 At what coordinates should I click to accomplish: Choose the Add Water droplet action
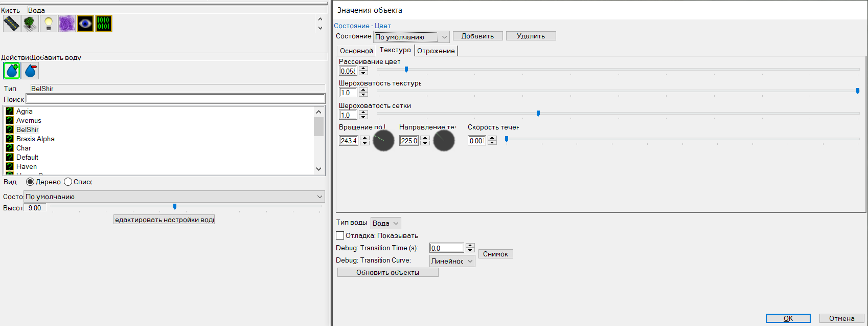pos(12,71)
